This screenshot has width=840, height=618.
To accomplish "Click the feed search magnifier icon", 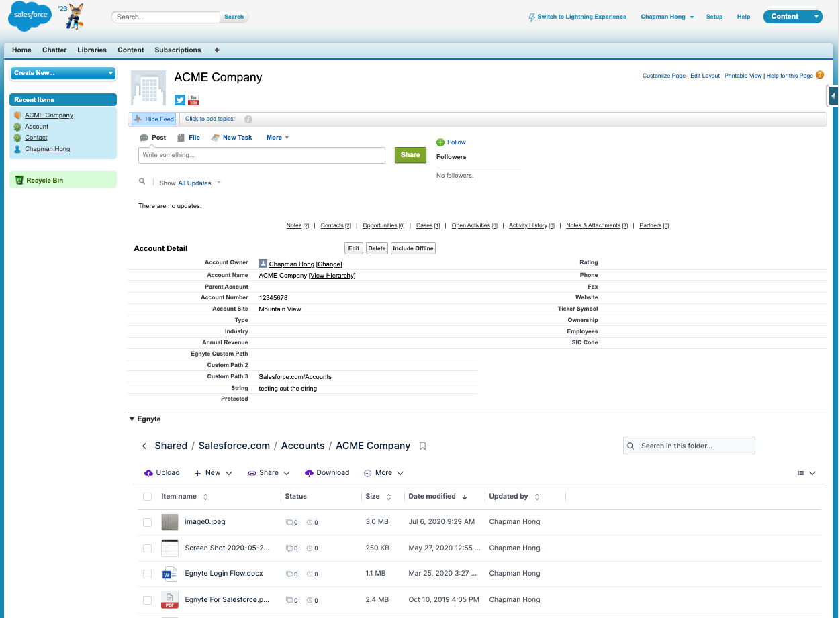I will [142, 182].
